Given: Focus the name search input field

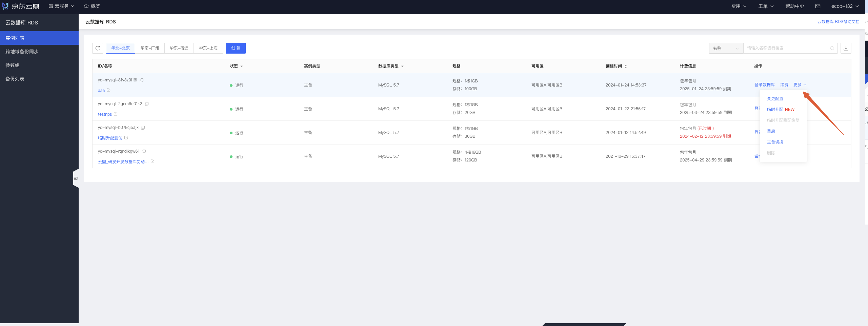Looking at the screenshot, I should tap(786, 48).
